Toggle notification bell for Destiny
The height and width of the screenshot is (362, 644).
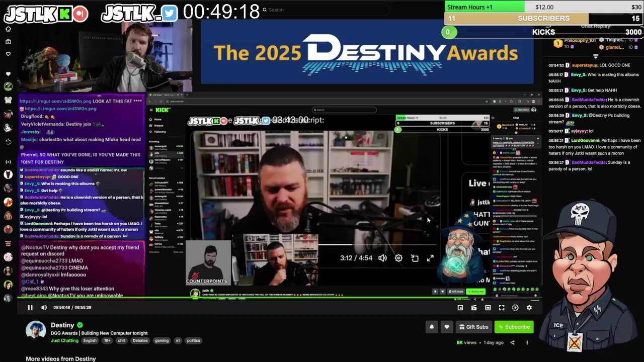coord(432,327)
